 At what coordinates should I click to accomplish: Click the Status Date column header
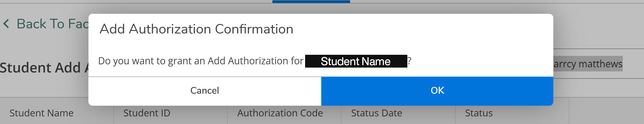click(x=377, y=113)
